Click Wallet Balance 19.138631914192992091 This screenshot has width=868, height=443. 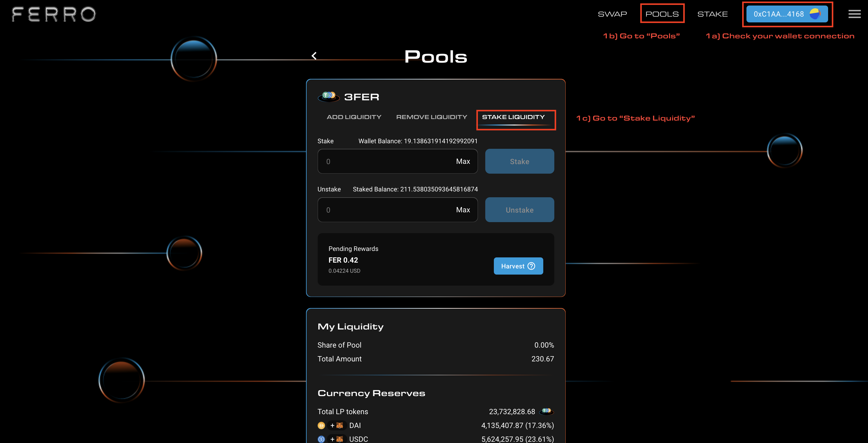pyautogui.click(x=418, y=141)
